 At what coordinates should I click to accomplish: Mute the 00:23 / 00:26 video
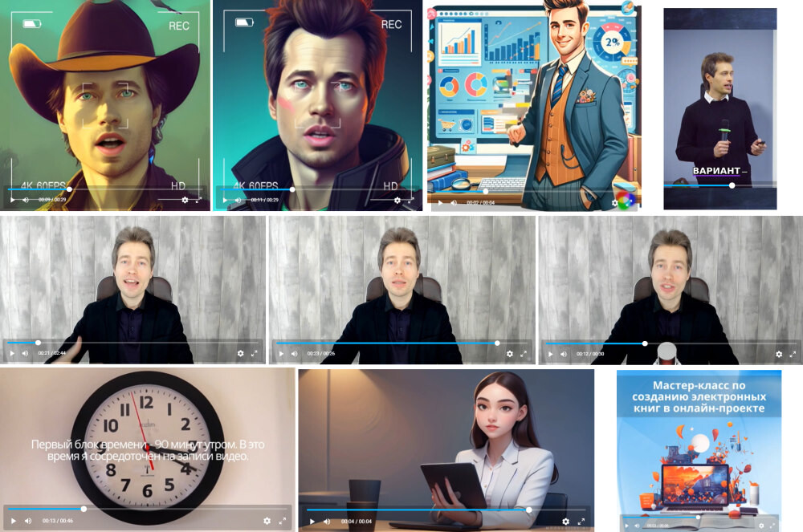pos(294,354)
